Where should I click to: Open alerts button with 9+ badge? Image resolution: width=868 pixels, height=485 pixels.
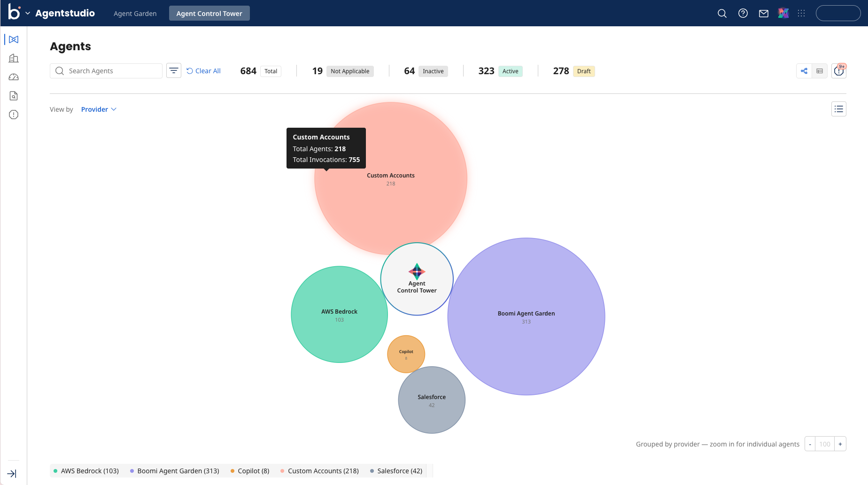[839, 71]
